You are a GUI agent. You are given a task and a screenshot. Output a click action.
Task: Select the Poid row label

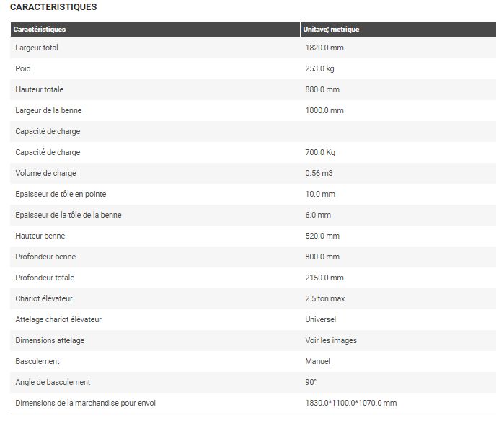click(23, 69)
